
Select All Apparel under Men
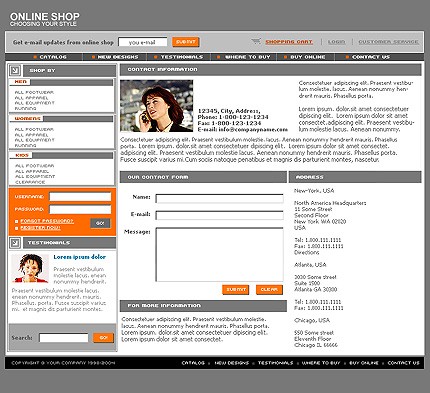click(31, 98)
